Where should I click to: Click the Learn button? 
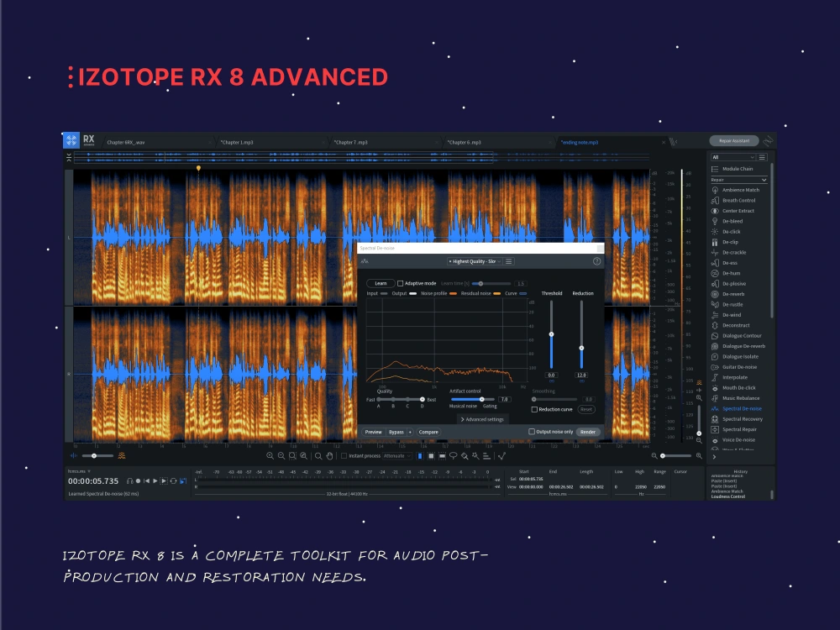(381, 283)
